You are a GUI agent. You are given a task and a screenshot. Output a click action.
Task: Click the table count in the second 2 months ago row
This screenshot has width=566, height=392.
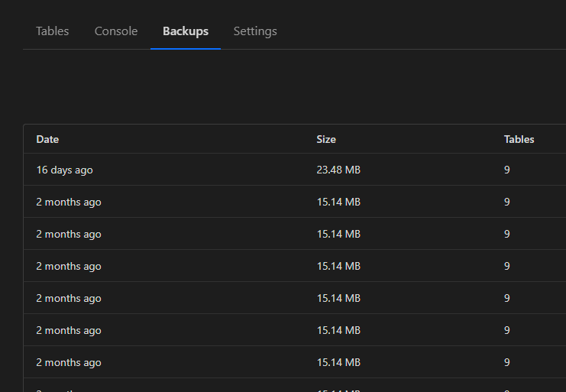[507, 234]
